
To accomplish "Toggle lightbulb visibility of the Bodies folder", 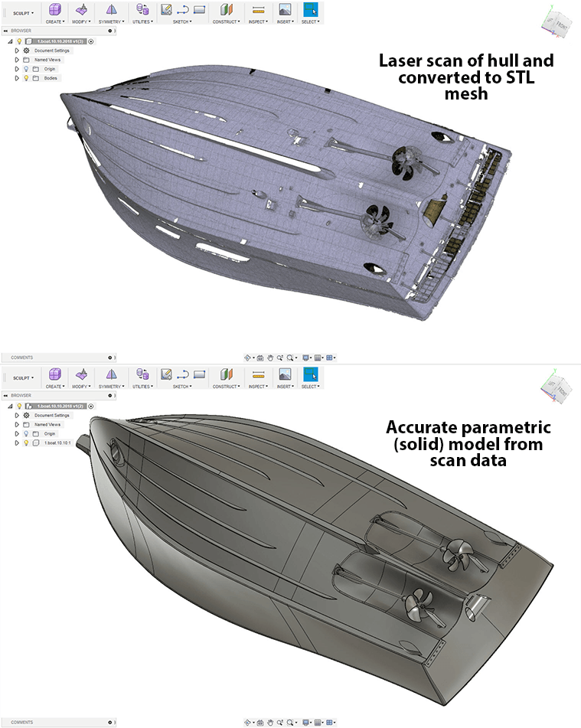I will 26,78.
